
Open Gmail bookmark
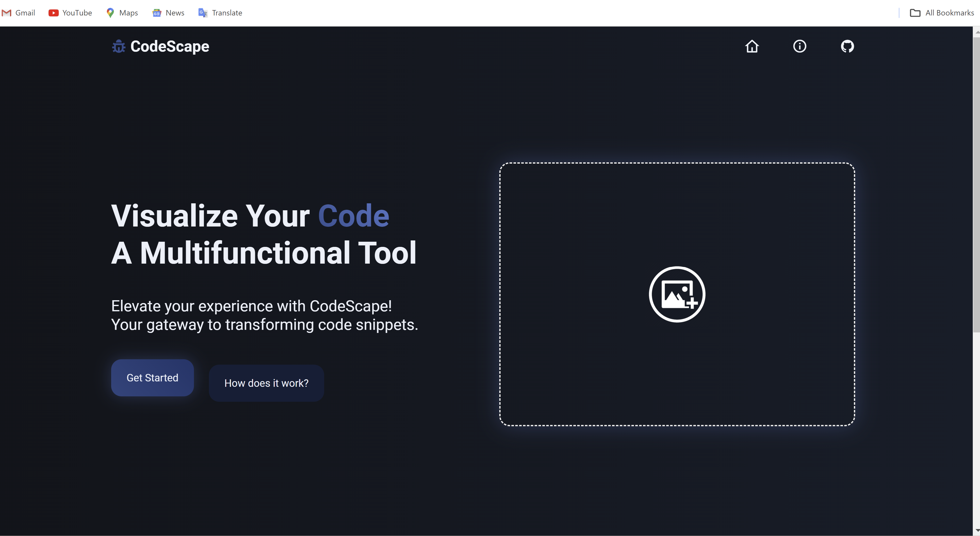[x=19, y=13]
